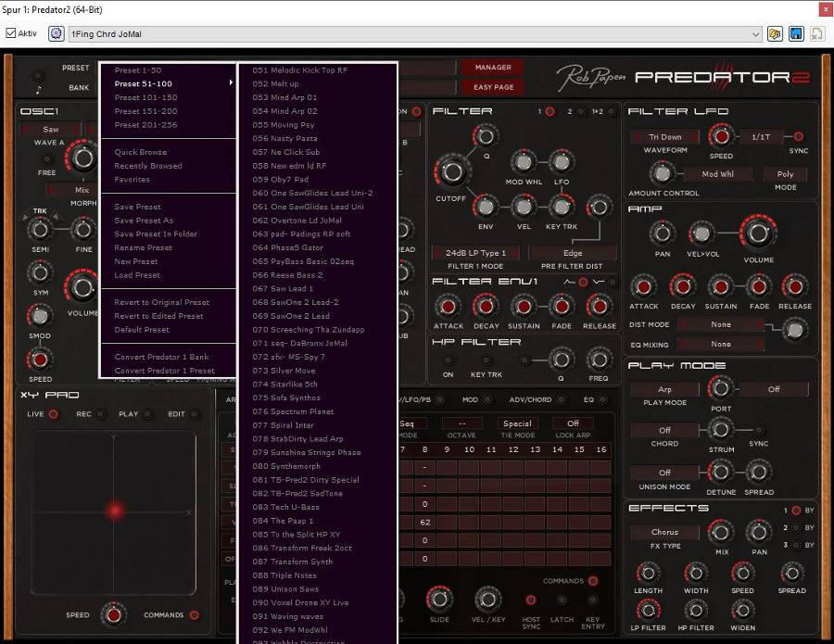Open Preset 1-50 submenu
Screen dimensions: 834x644
168,70
